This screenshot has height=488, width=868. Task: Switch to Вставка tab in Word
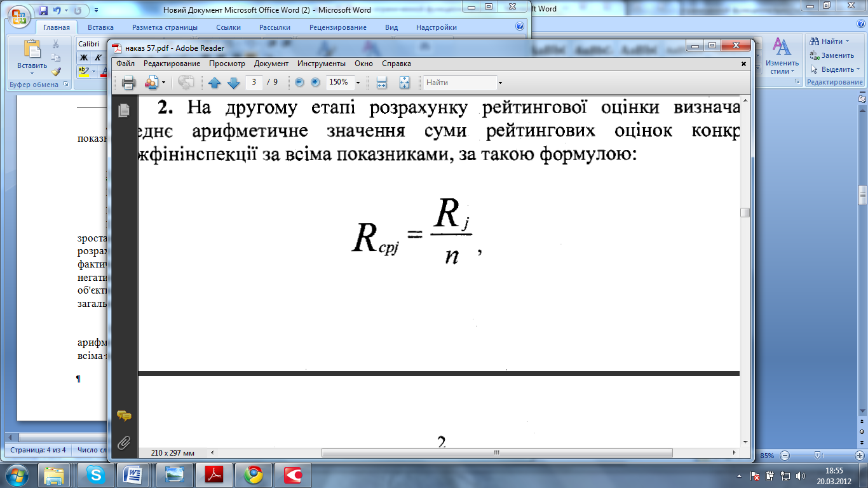point(100,27)
